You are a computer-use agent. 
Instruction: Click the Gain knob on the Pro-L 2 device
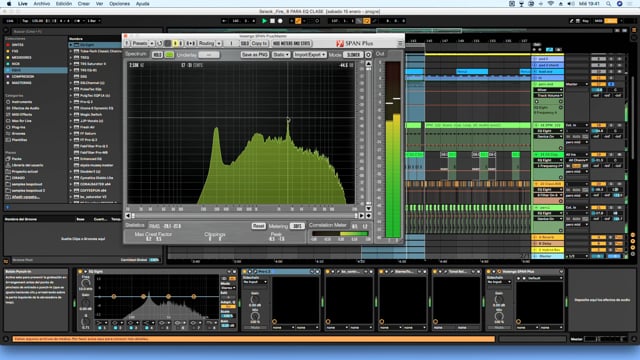tap(255, 300)
